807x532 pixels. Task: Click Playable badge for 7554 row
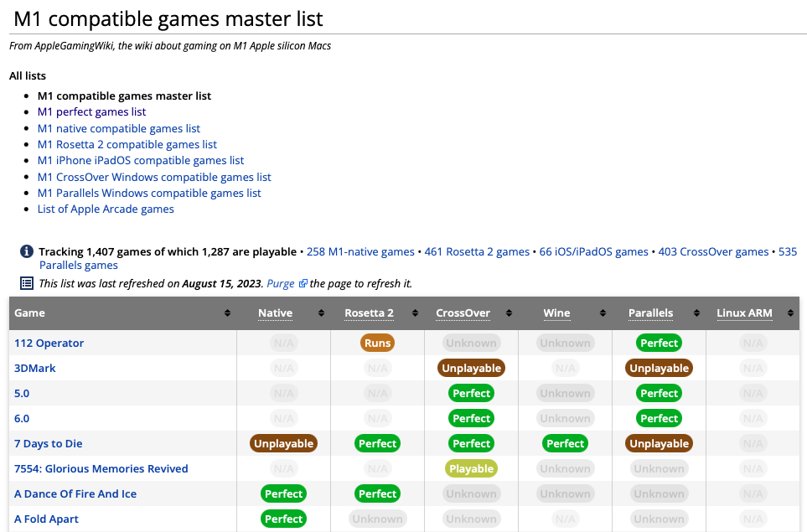(x=472, y=468)
